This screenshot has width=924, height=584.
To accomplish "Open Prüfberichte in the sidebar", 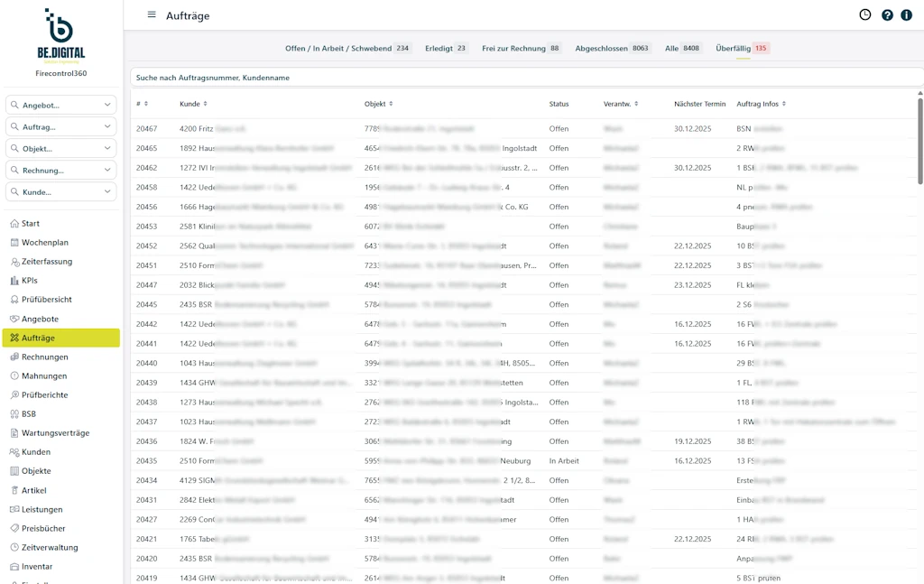I will [44, 395].
